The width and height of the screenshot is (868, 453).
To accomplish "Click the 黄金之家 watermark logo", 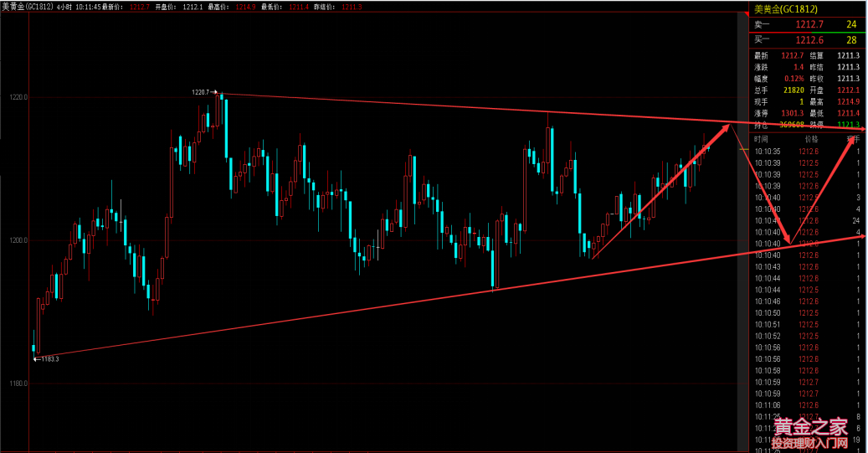I will (x=810, y=433).
